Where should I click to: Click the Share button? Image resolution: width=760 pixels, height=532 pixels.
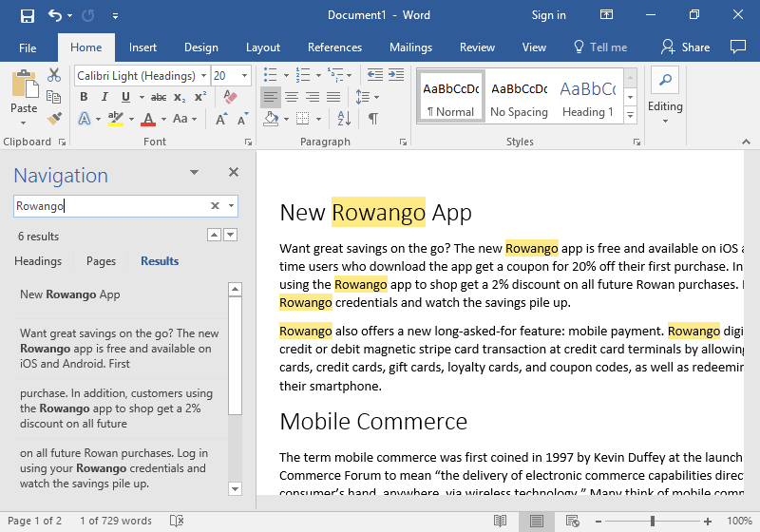pos(686,47)
